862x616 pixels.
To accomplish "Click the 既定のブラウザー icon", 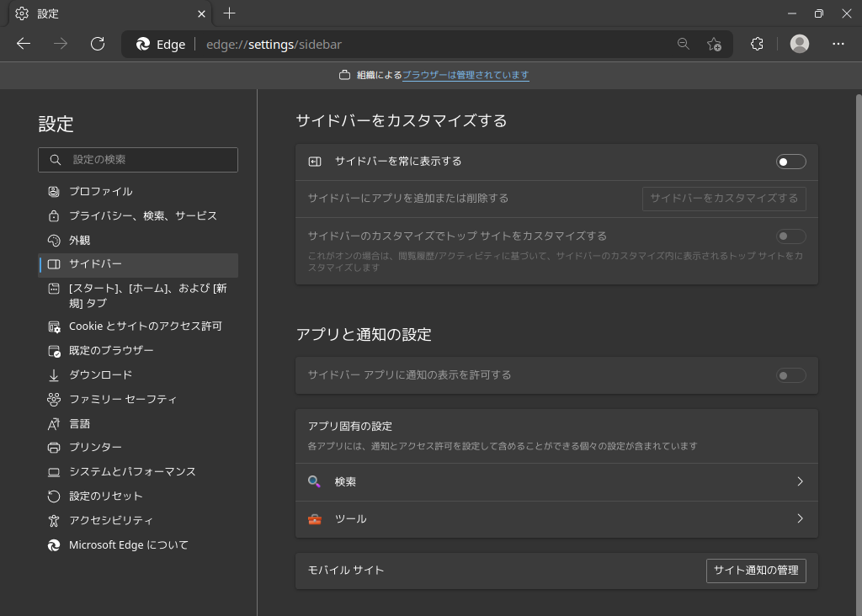I will click(54, 351).
